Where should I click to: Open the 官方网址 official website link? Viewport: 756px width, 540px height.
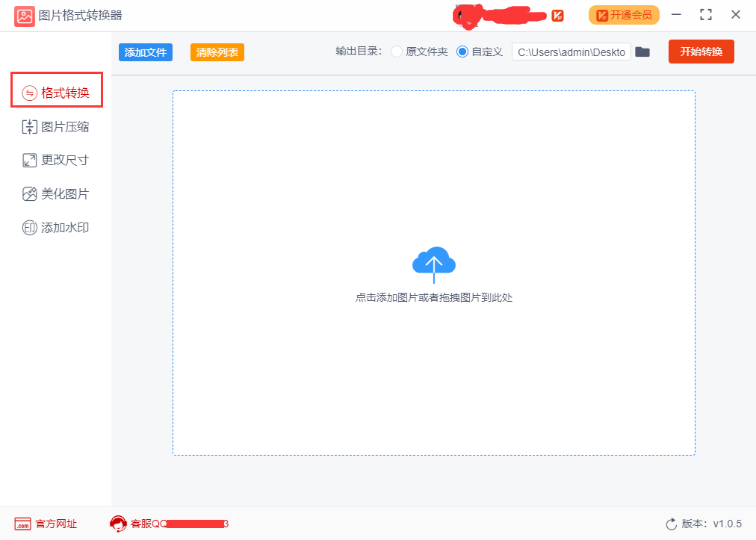click(x=45, y=524)
